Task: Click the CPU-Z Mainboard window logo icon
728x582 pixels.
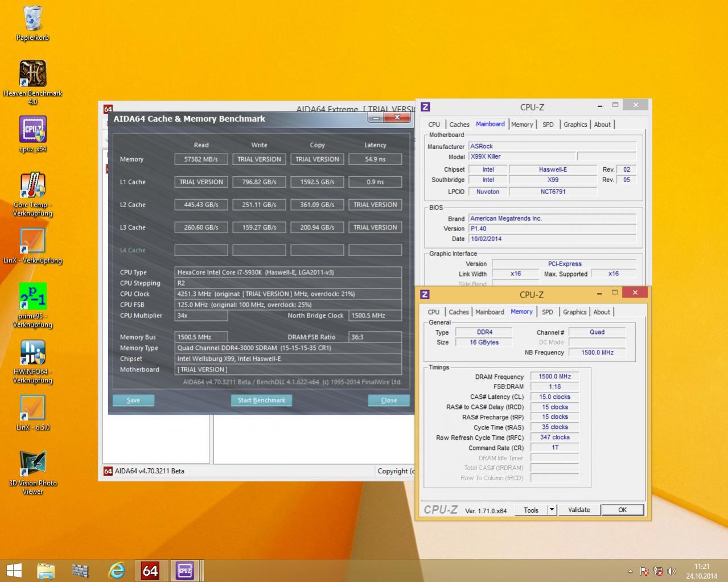Action: [x=425, y=106]
